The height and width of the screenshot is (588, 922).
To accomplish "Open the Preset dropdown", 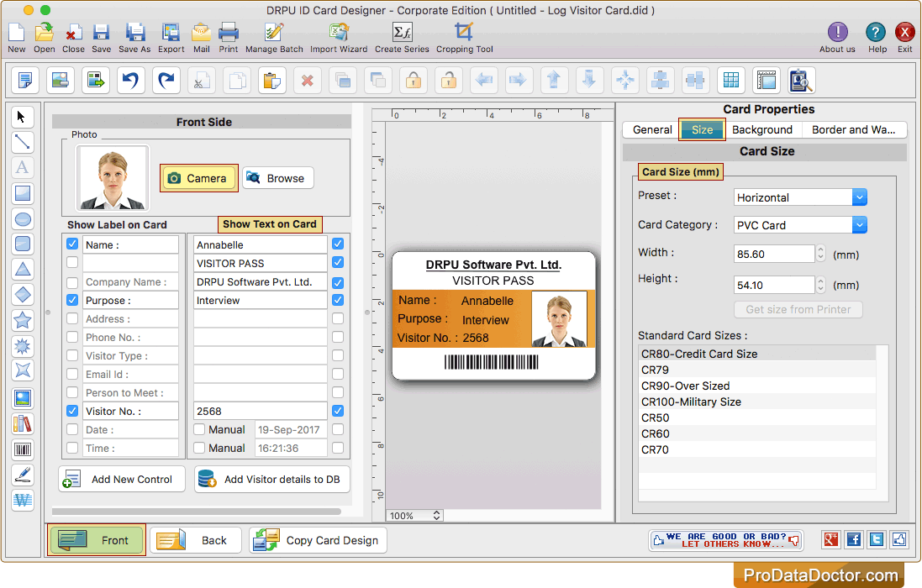I will (x=800, y=197).
